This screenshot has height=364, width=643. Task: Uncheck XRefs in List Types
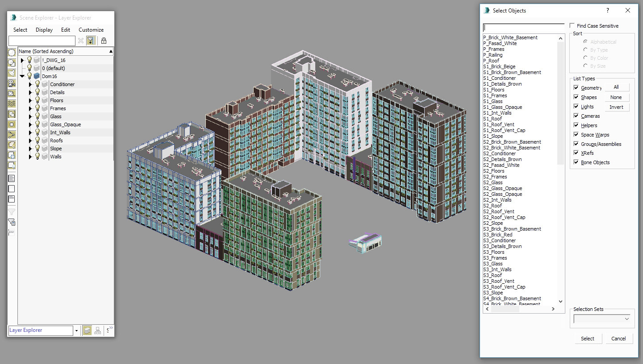click(576, 153)
